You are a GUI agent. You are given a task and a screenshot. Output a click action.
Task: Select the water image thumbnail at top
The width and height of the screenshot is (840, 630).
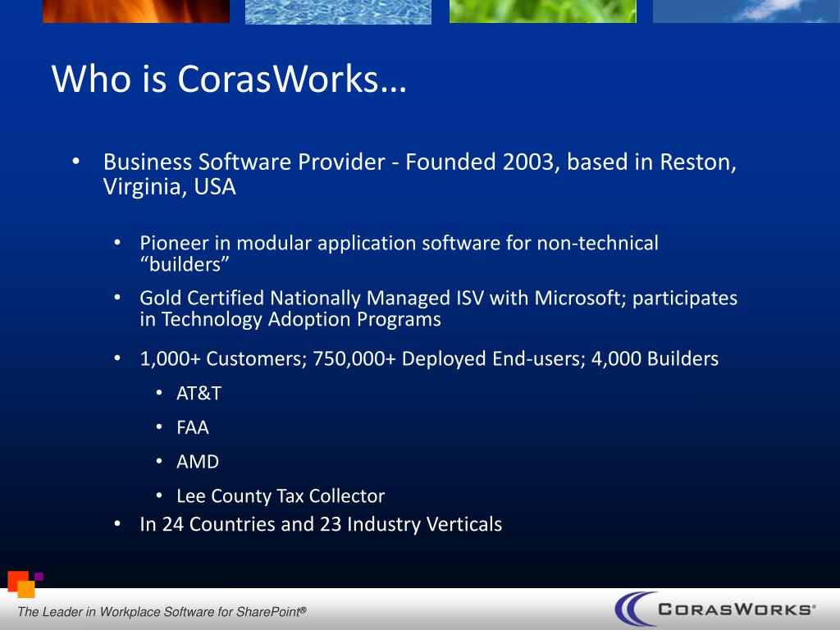338,11
